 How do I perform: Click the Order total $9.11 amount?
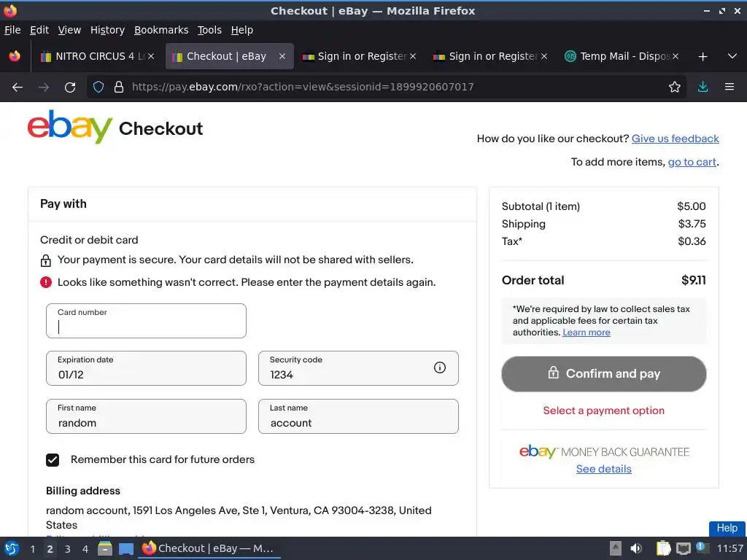tap(694, 280)
